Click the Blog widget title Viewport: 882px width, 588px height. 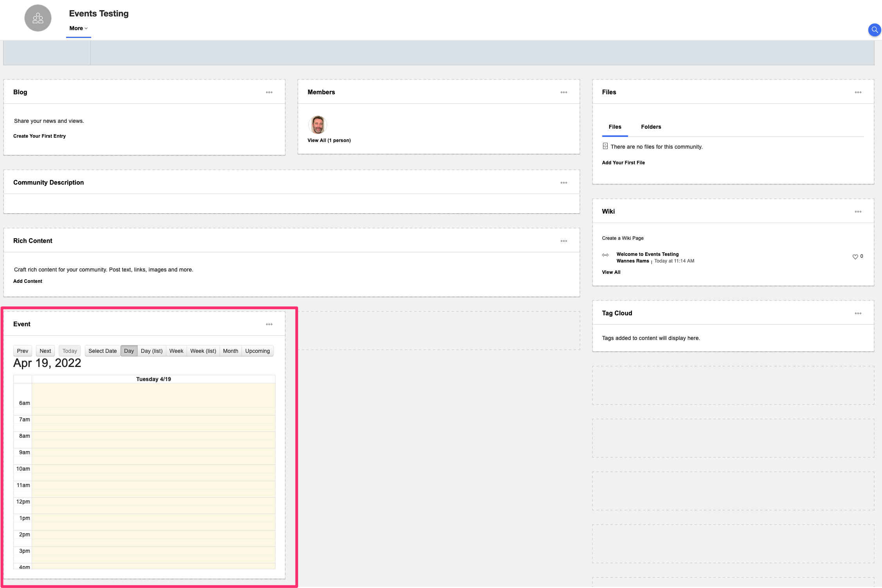click(x=20, y=92)
